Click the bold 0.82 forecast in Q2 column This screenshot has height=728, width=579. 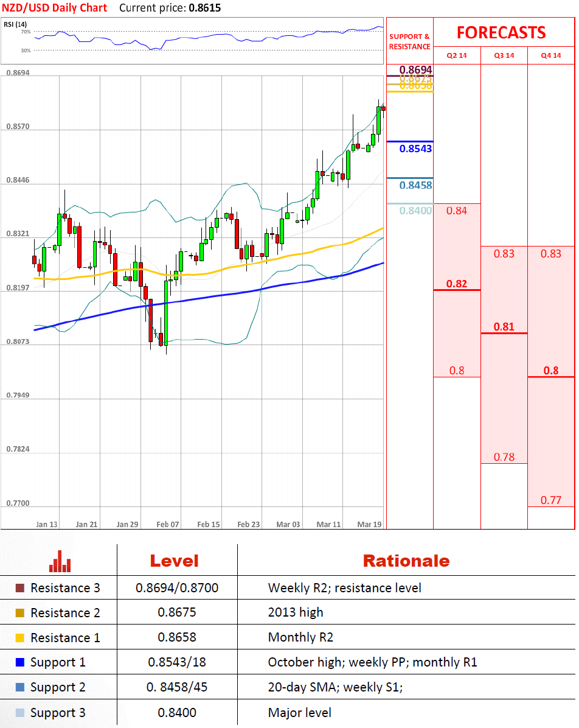(x=457, y=284)
